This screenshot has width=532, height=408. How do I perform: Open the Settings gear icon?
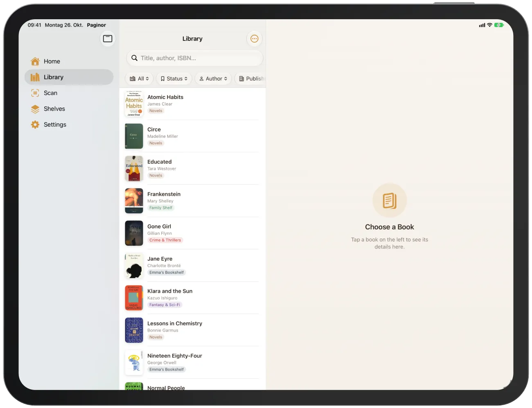[x=35, y=125]
